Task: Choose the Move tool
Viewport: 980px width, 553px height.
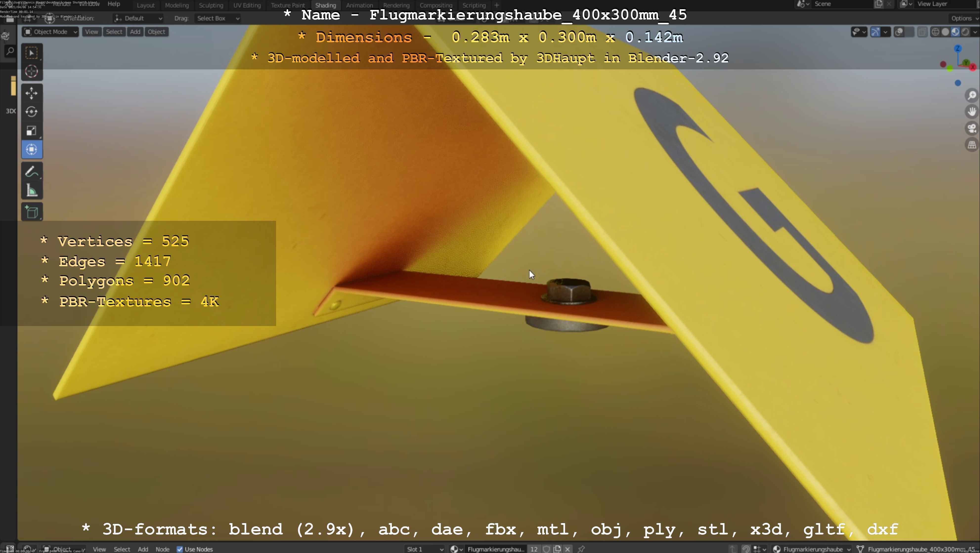Action: [32, 93]
